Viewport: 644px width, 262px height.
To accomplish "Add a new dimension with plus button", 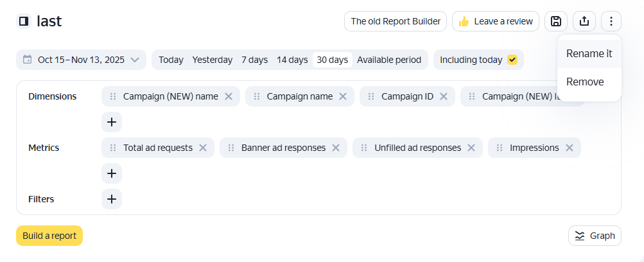I will point(112,122).
